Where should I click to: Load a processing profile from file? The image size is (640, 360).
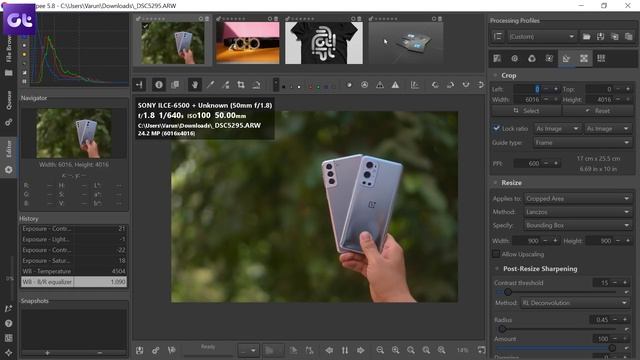coord(586,37)
